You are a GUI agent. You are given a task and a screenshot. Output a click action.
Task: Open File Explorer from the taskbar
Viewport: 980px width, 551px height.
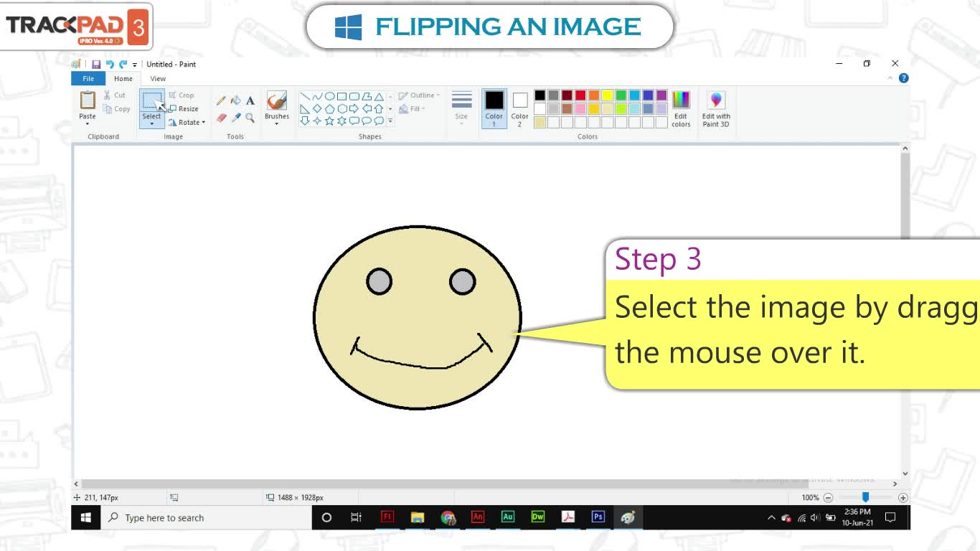click(418, 517)
